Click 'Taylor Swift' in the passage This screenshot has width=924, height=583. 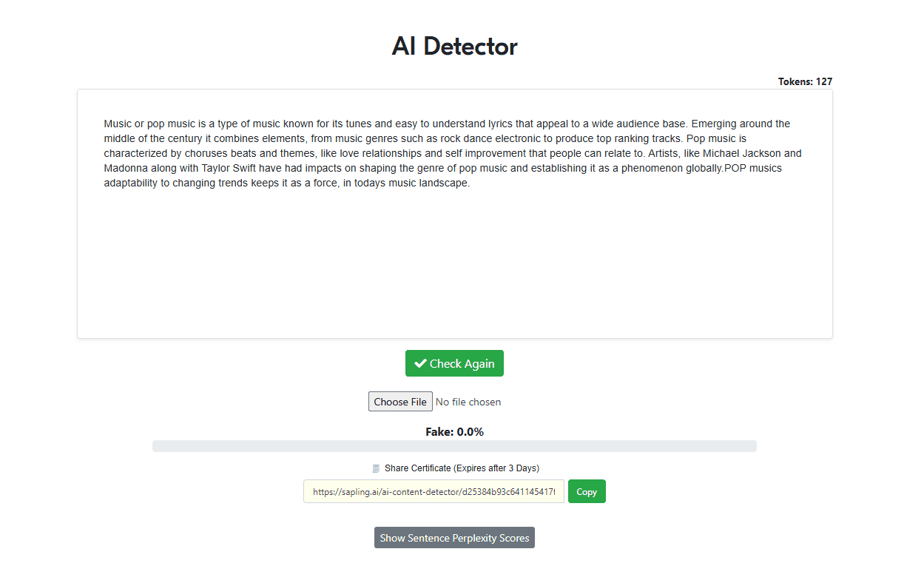coord(229,168)
